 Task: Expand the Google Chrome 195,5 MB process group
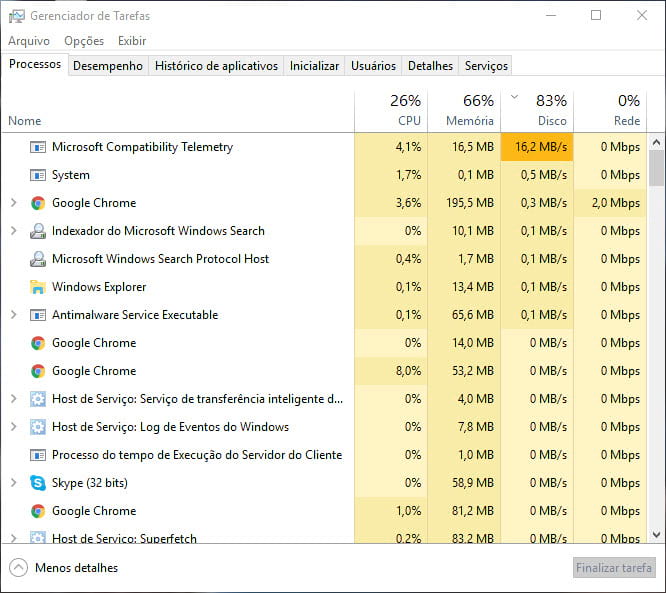coord(14,203)
